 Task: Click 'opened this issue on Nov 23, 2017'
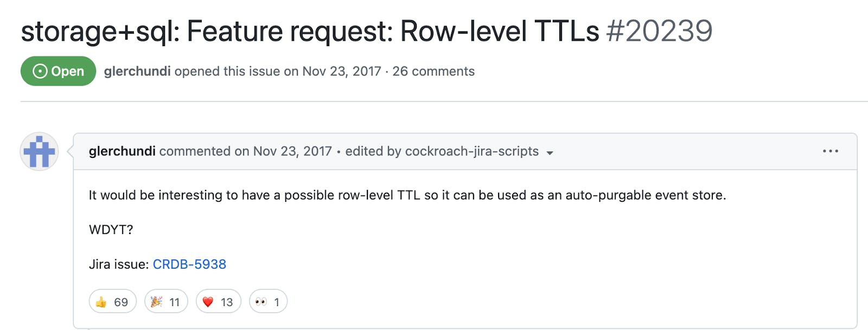277,71
